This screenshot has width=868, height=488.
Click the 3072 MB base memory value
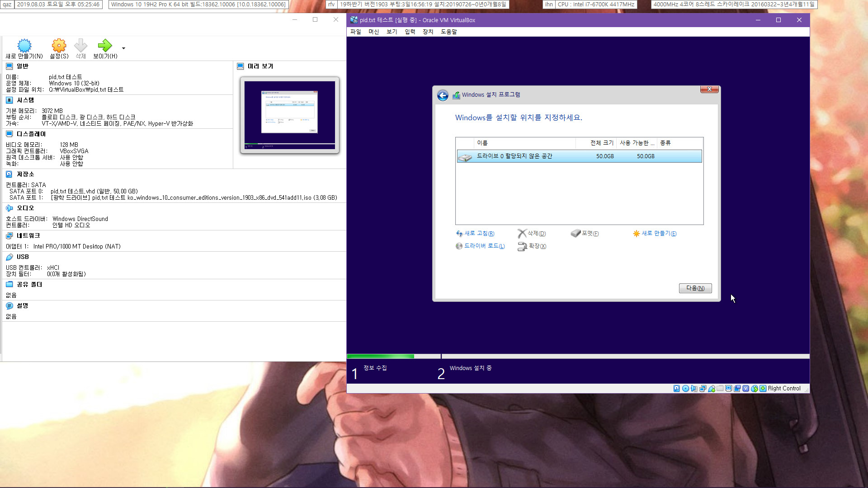(52, 111)
